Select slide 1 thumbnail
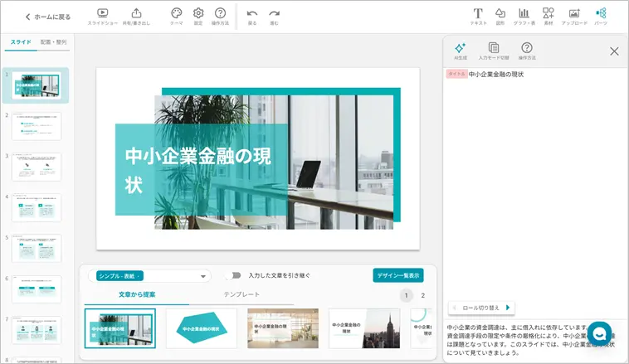This screenshot has width=629, height=364. tap(37, 85)
